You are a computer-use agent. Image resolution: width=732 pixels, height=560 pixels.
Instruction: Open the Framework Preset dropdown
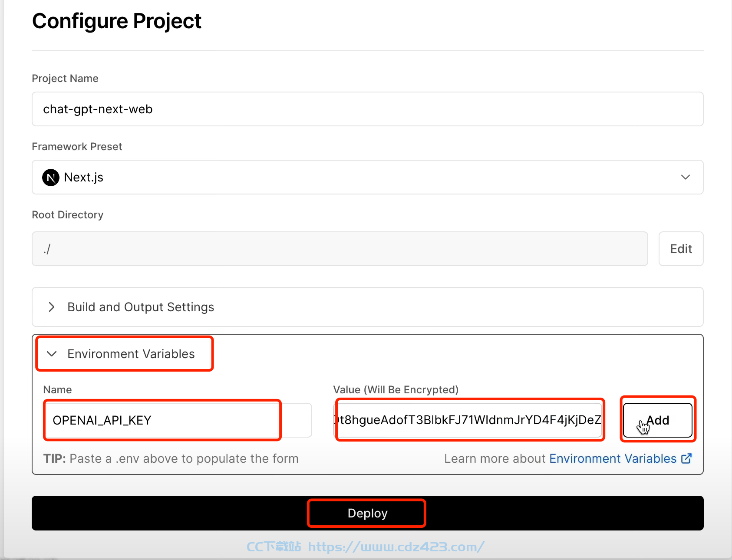click(x=367, y=177)
